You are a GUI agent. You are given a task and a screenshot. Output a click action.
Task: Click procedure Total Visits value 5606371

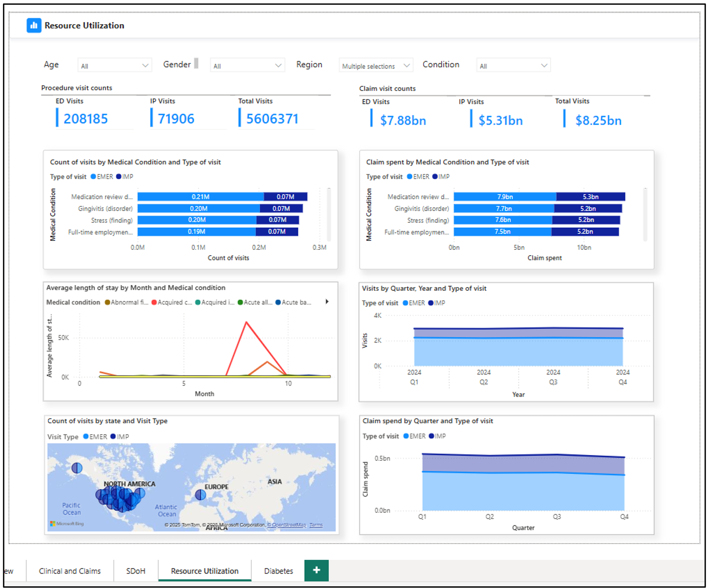pyautogui.click(x=272, y=119)
